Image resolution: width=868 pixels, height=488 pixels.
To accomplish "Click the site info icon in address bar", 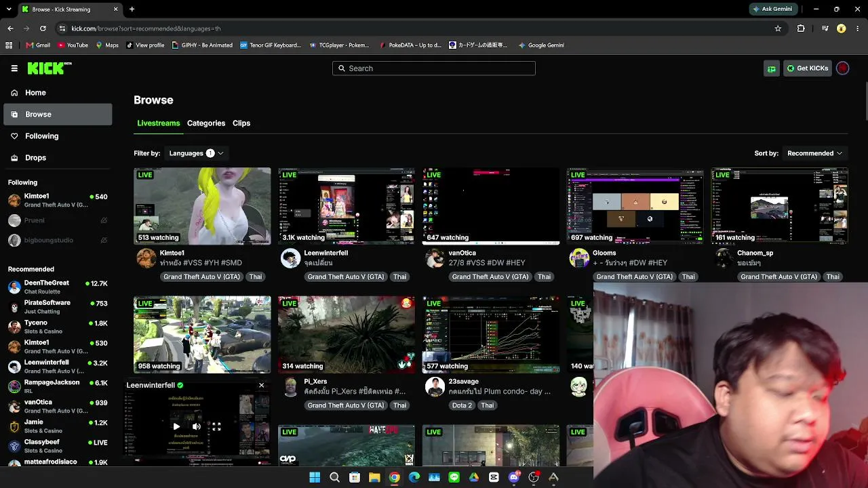I will coord(62,28).
